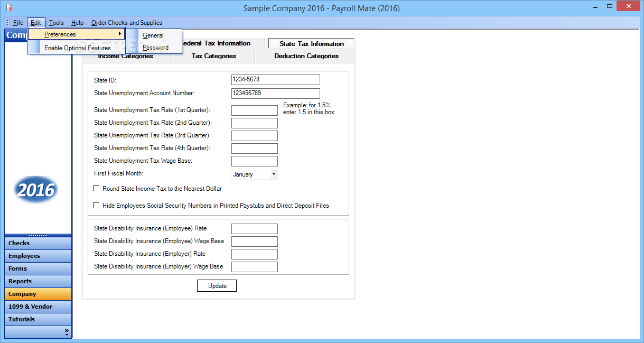The image size is (644, 343).
Task: Focus the 3rd Quarter tax rate field
Action: tap(255, 136)
